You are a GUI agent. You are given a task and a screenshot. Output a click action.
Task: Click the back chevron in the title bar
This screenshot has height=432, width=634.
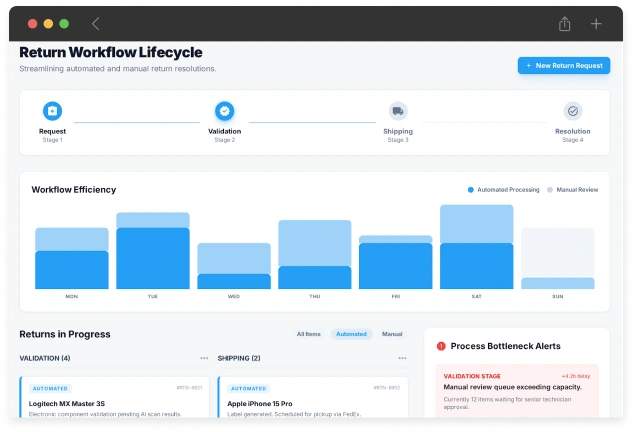[95, 23]
